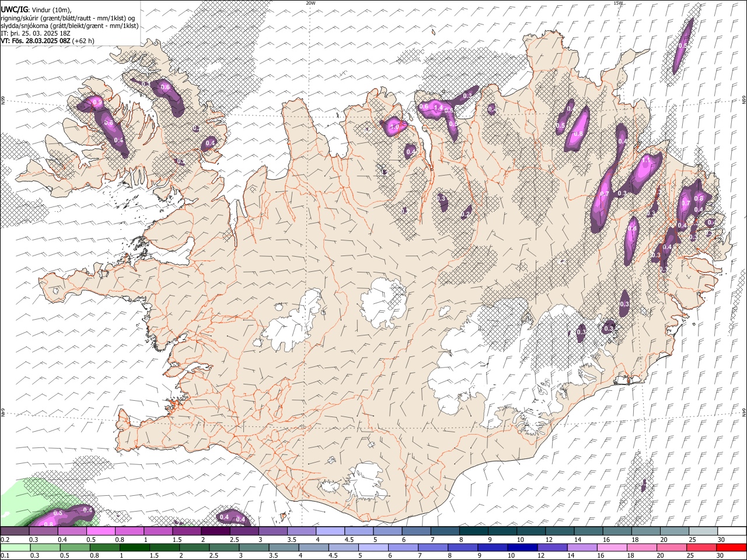747x560 pixels.
Task: Click the '64N' label on right edge
Action: (x=744, y=412)
